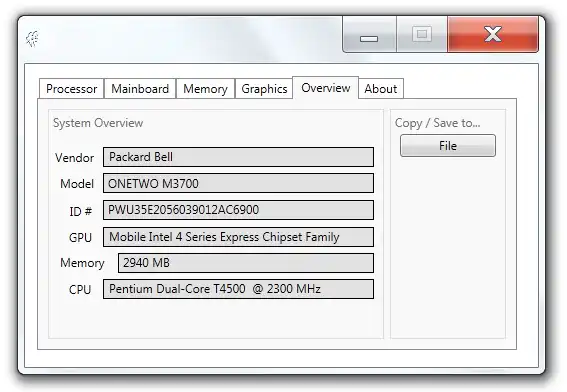Click the Model label text

(77, 184)
